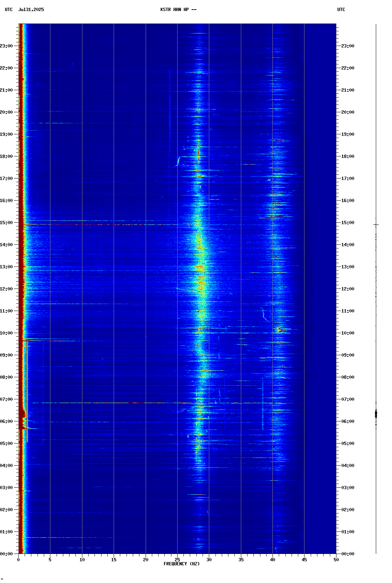
Task: Click 21:00 on the right-hand time axis
Action: click(x=348, y=90)
